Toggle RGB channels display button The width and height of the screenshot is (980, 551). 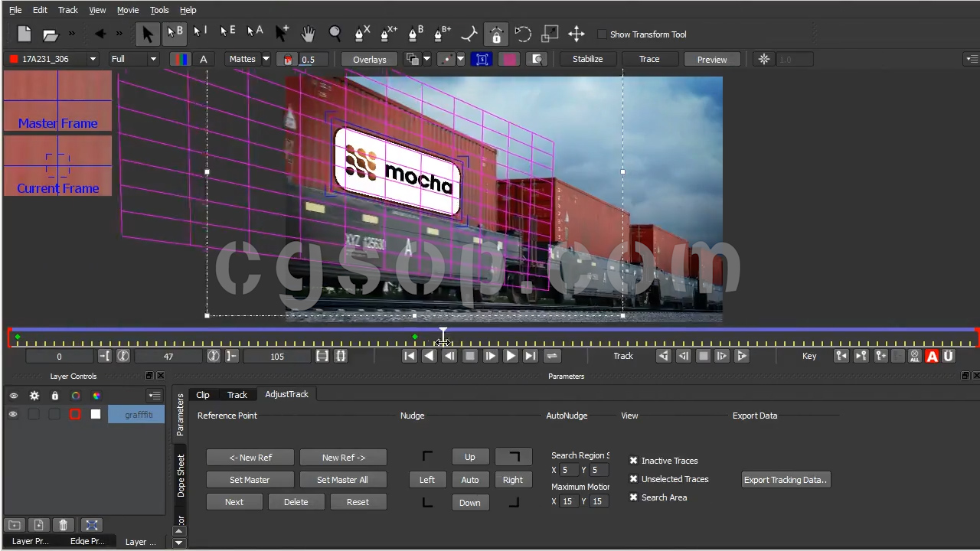[x=180, y=59]
